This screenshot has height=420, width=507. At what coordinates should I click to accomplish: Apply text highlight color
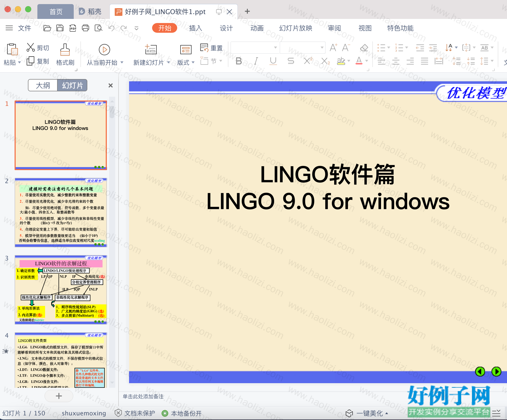(341, 61)
